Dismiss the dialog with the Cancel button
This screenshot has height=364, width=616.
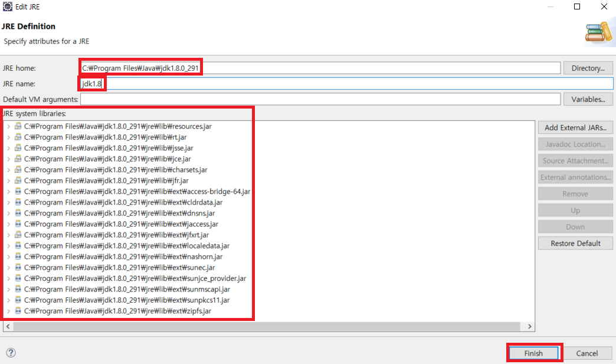point(587,353)
